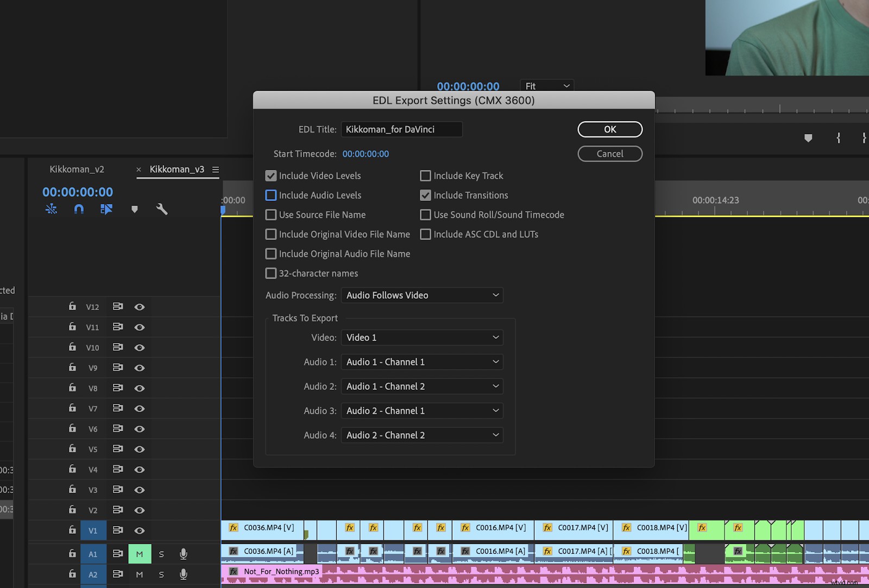
Task: Enable the Include Audio Levels option
Action: 271,195
